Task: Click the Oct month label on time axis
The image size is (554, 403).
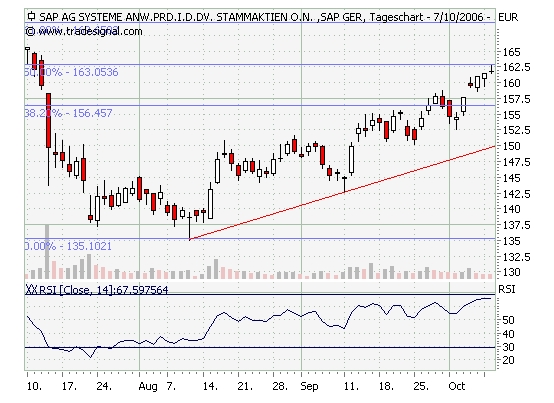Action: pos(457,386)
